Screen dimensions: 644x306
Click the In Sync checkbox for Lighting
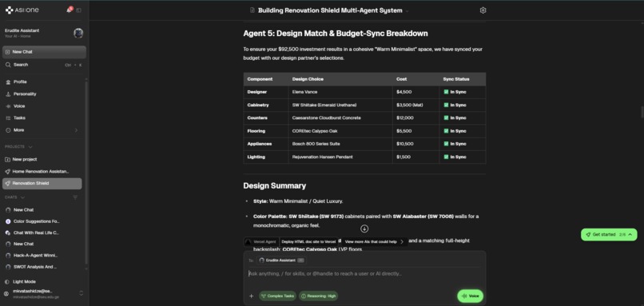coord(446,157)
